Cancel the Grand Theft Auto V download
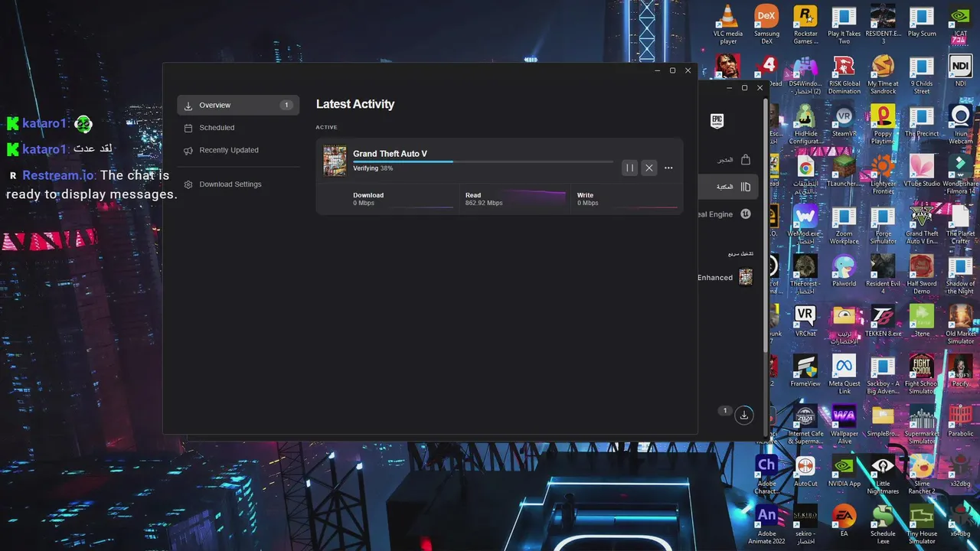The image size is (980, 551). point(649,168)
